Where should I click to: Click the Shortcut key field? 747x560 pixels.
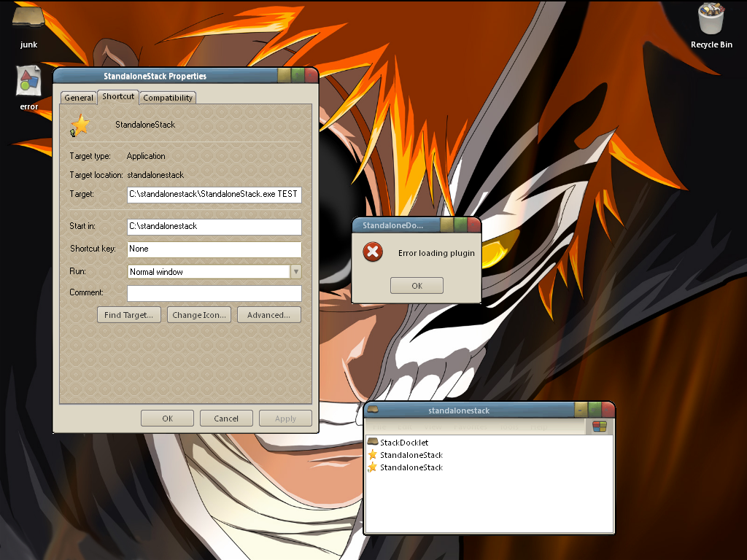pos(214,249)
